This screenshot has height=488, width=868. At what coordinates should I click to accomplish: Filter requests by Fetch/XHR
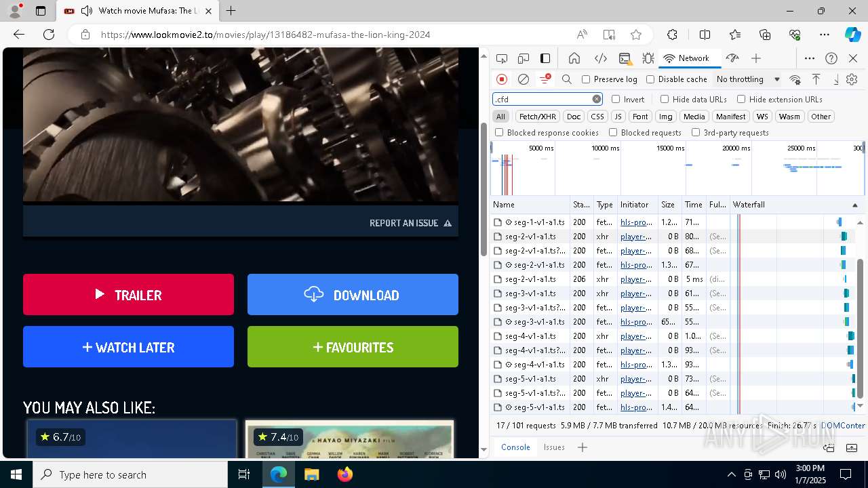(x=538, y=117)
